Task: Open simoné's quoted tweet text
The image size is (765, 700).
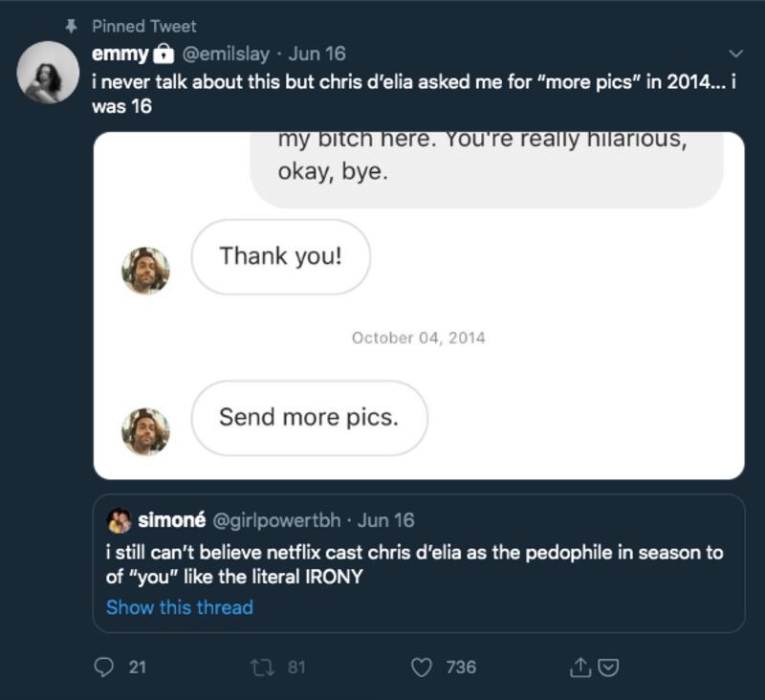Action: tap(414, 564)
